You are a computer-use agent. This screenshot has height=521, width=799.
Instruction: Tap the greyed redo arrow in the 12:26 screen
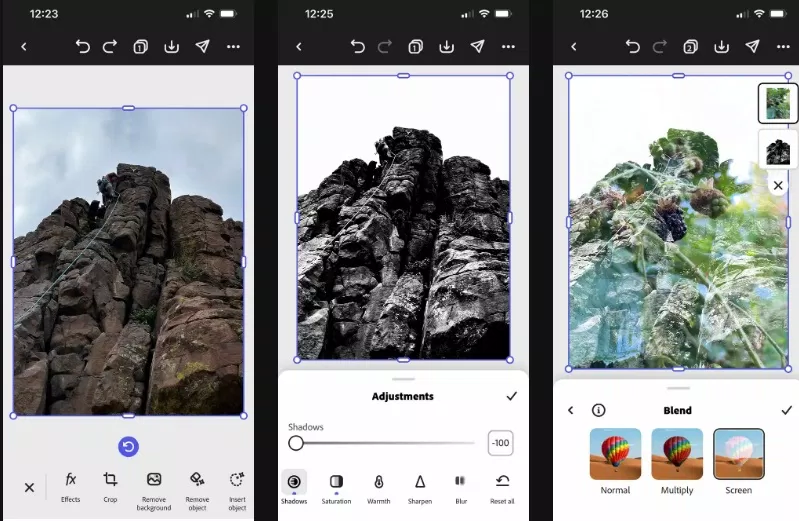coord(660,47)
